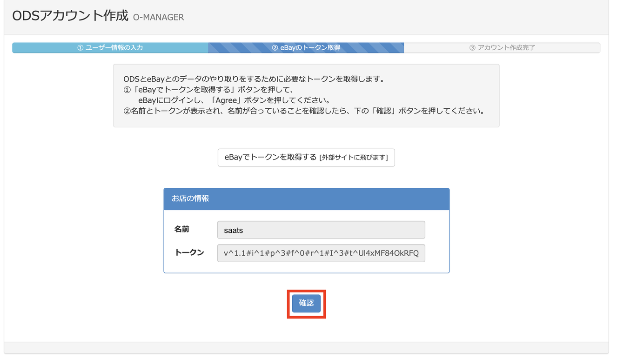The width and height of the screenshot is (617, 364).
Task: Click the [外部サイトに飛びます] note on the button
Action: coord(354,158)
